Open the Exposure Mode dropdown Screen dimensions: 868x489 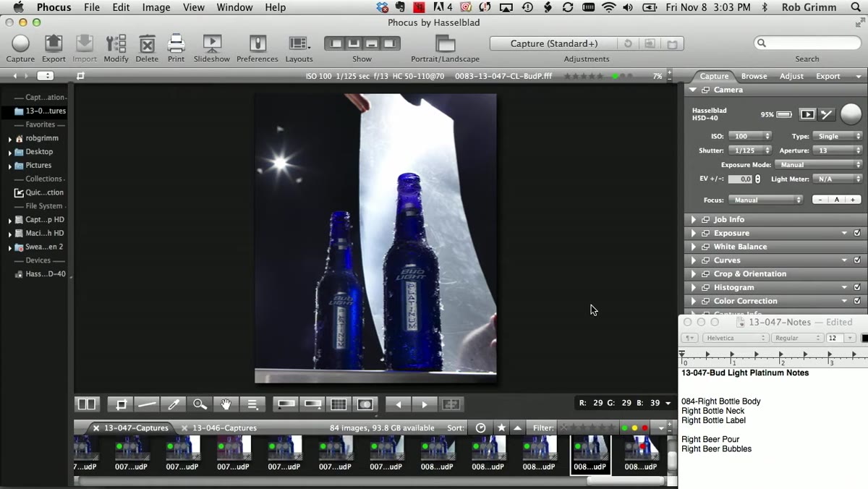pyautogui.click(x=819, y=165)
